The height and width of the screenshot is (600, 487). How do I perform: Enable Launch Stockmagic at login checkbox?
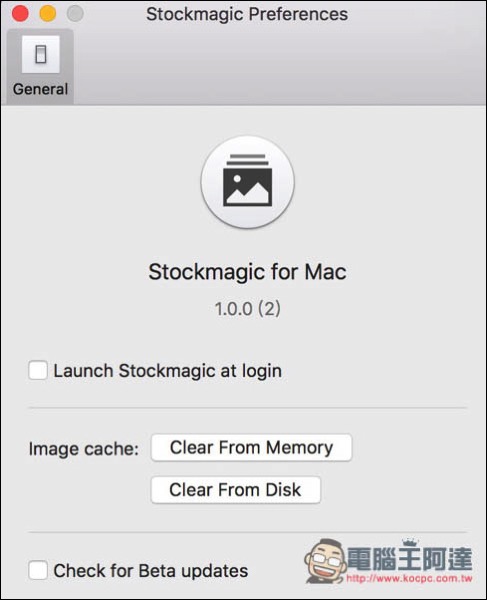(x=38, y=370)
